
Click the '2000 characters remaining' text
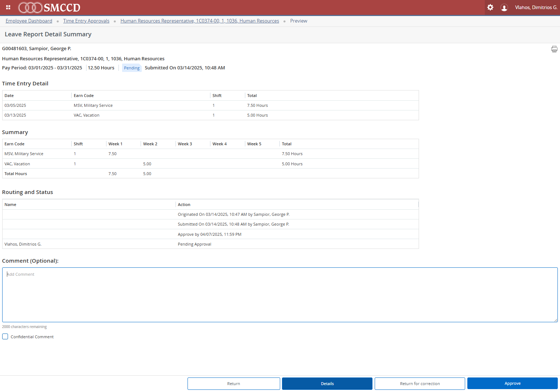24,327
